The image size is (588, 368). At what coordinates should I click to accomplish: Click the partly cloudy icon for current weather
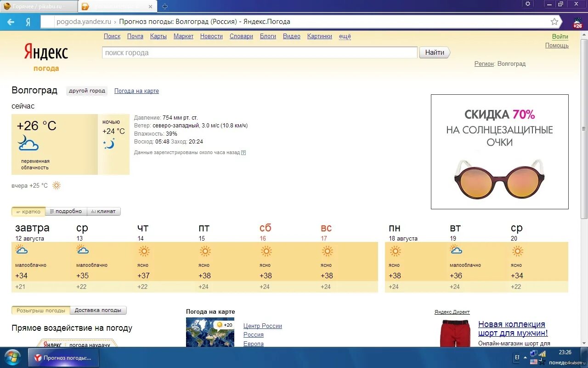click(28, 143)
